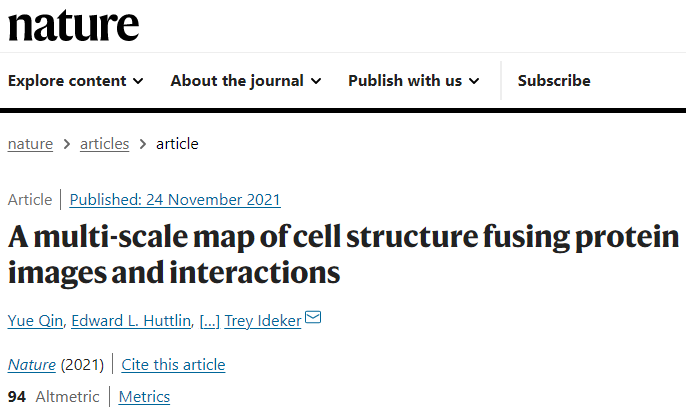The height and width of the screenshot is (412, 686).
Task: Click the italic Nature journal link
Action: click(31, 364)
